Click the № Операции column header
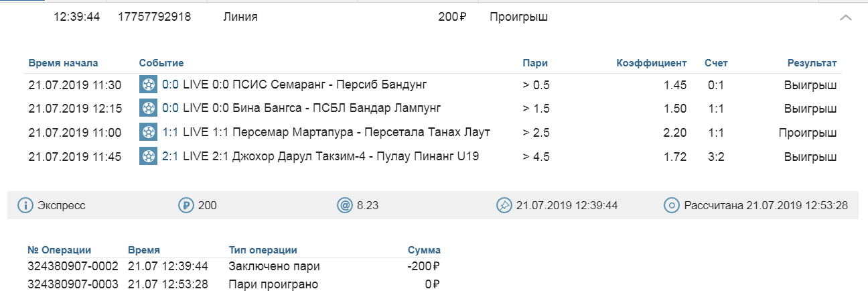 [x=59, y=250]
